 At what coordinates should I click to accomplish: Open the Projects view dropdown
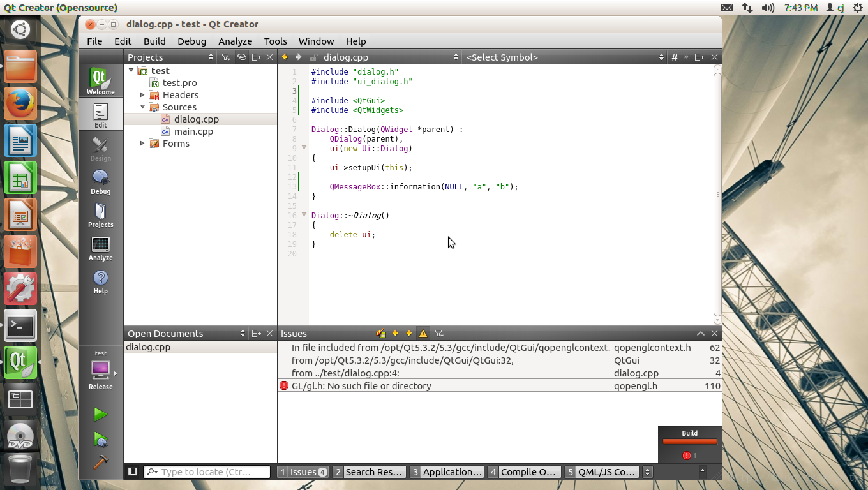pos(170,57)
